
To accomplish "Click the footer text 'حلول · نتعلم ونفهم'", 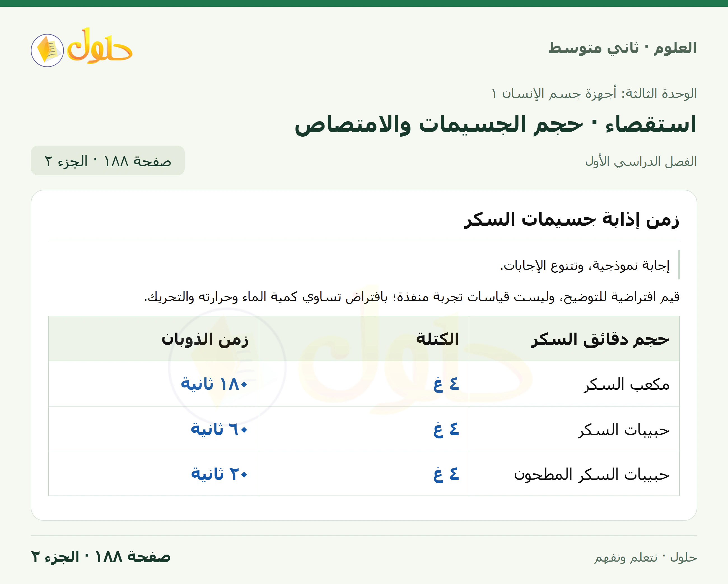I will 646,557.
